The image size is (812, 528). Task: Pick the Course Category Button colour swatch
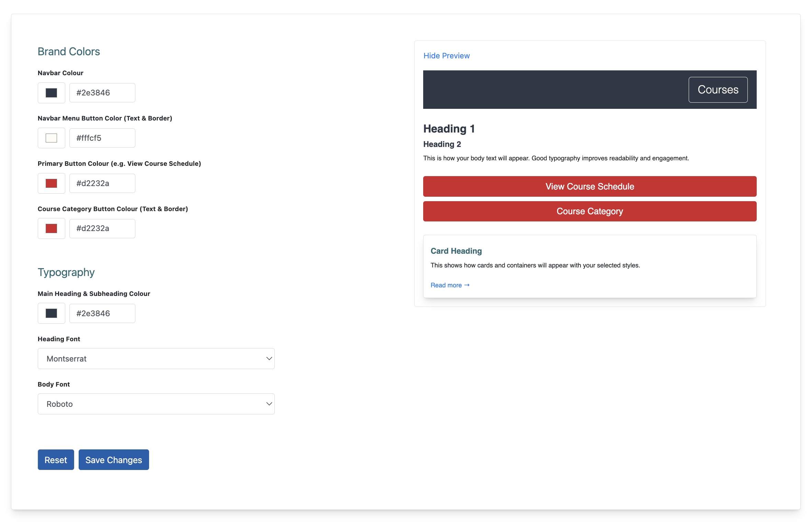coord(51,228)
